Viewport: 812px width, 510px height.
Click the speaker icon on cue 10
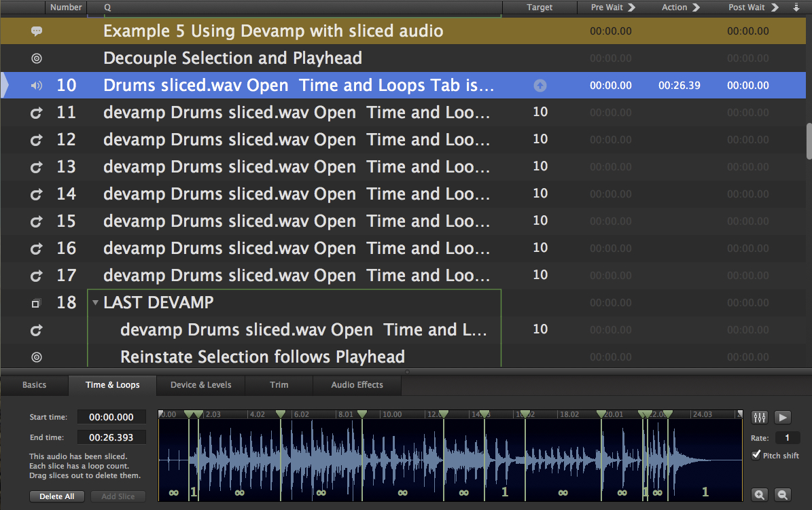37,86
